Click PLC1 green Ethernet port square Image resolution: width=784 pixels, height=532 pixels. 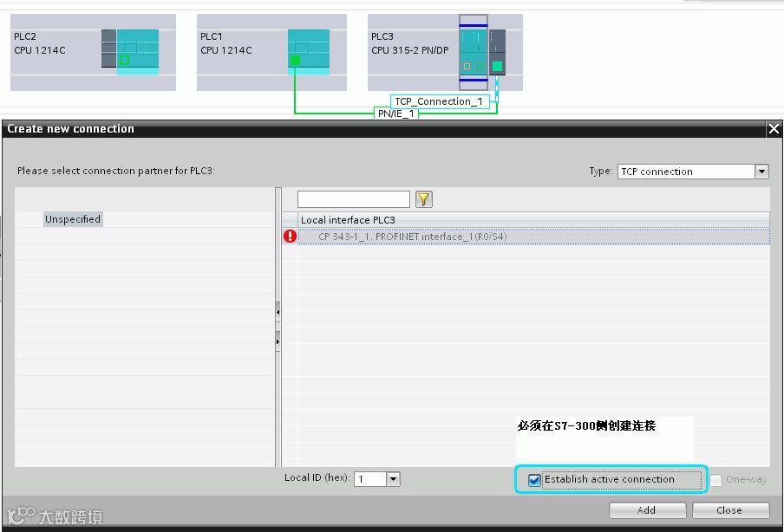(295, 61)
